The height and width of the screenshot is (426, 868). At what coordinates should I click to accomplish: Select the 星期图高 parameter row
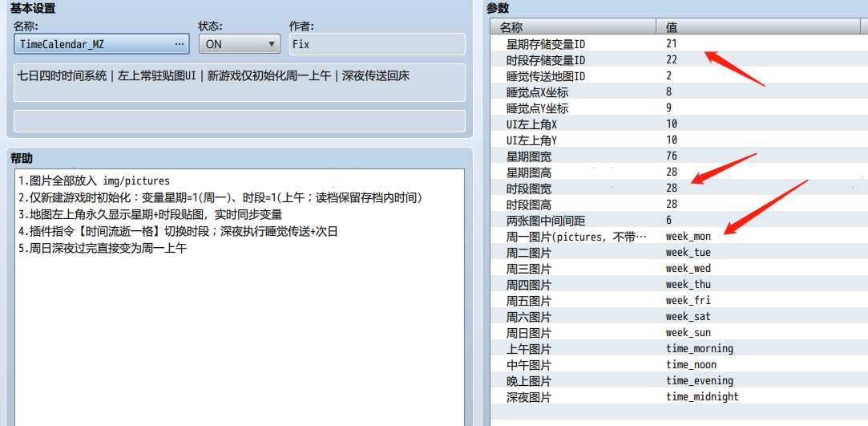click(679, 172)
